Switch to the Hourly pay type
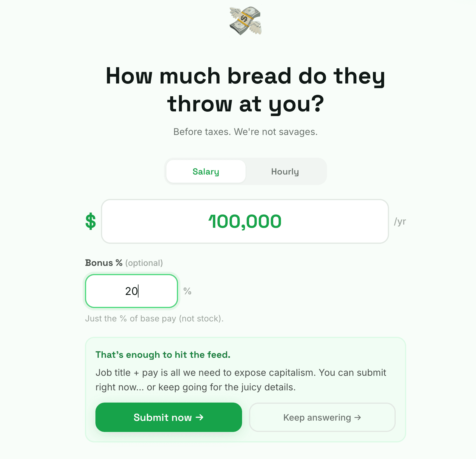 (x=285, y=172)
